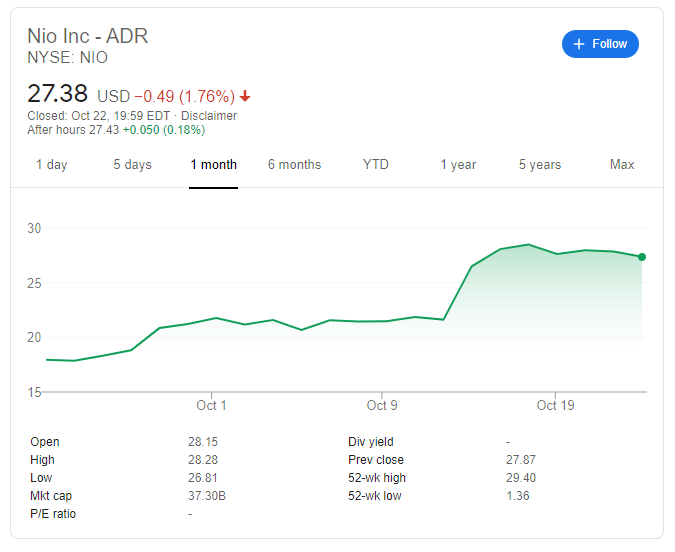Screen dimensions: 675x552
Task: Switch to the 6 months tab
Action: [x=294, y=164]
